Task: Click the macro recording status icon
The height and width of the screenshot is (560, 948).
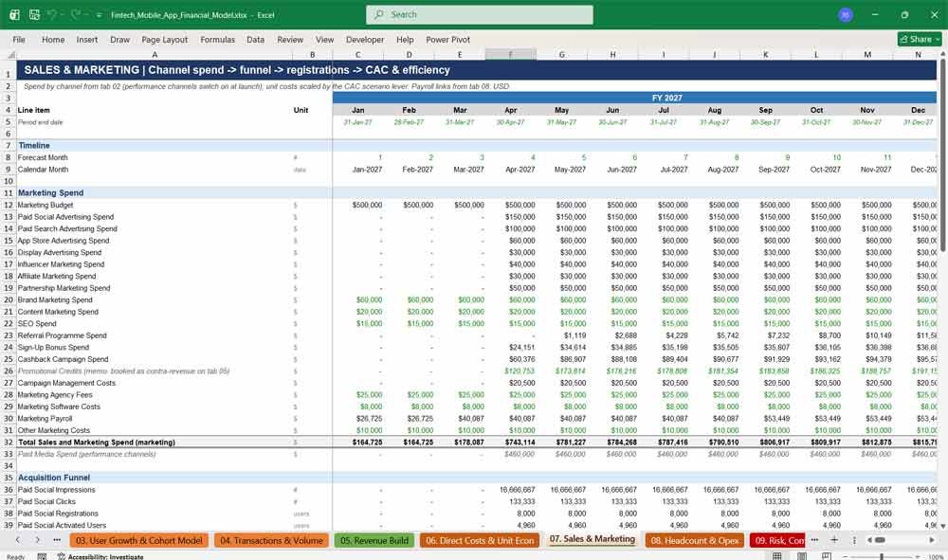Action: point(42,556)
